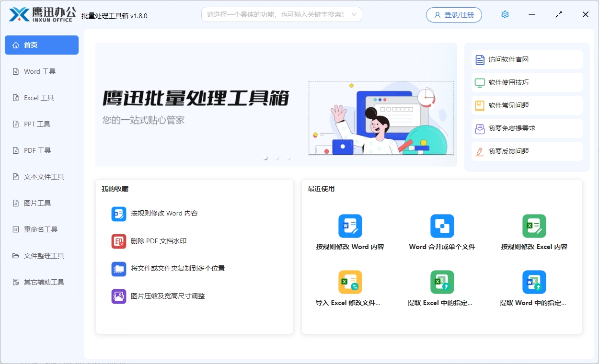Click recent tool icon 按规则修改 Word 内容
Viewport: 599px width, 364px height.
click(x=350, y=226)
